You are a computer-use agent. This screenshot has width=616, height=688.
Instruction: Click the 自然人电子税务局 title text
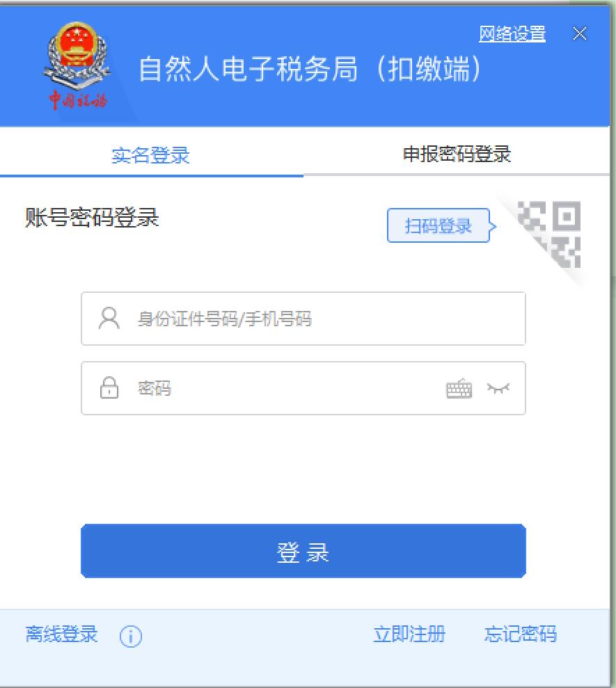tap(248, 69)
